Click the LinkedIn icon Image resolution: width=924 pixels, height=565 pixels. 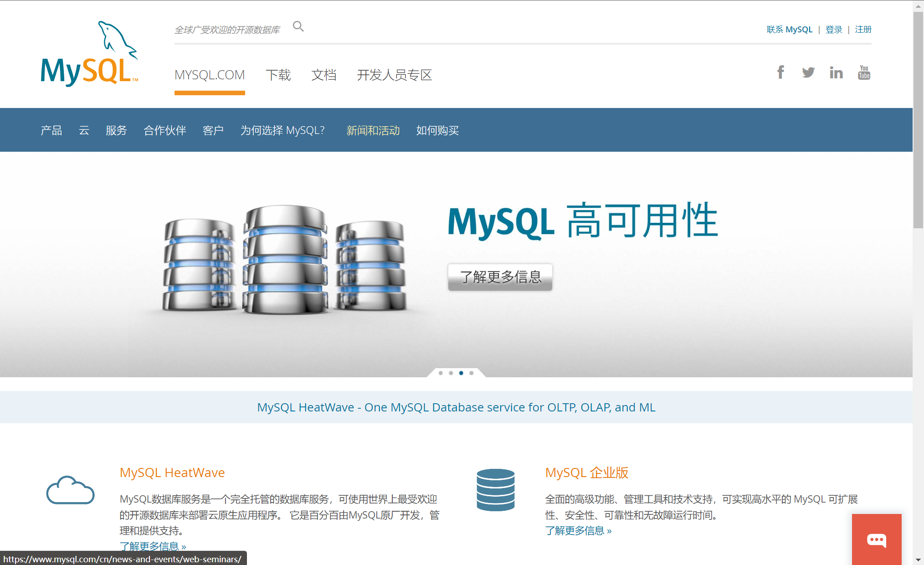836,72
